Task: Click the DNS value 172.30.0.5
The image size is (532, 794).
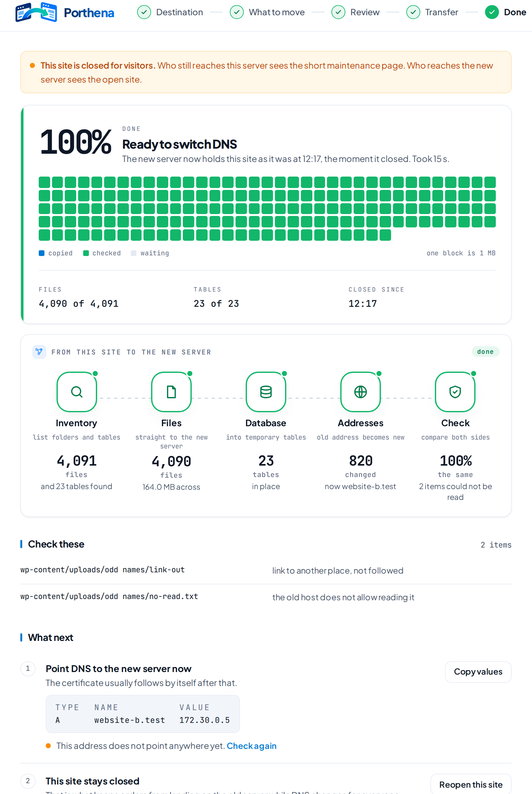Action: 205,720
